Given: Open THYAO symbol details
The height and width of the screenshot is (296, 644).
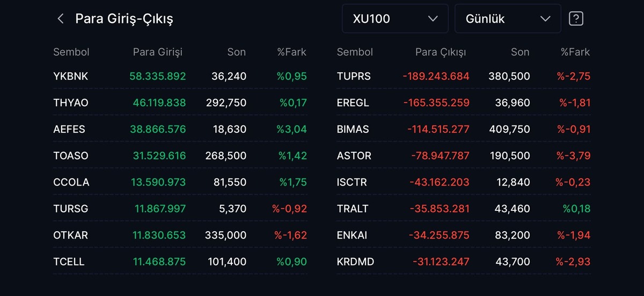Looking at the screenshot, I should pyautogui.click(x=71, y=102).
